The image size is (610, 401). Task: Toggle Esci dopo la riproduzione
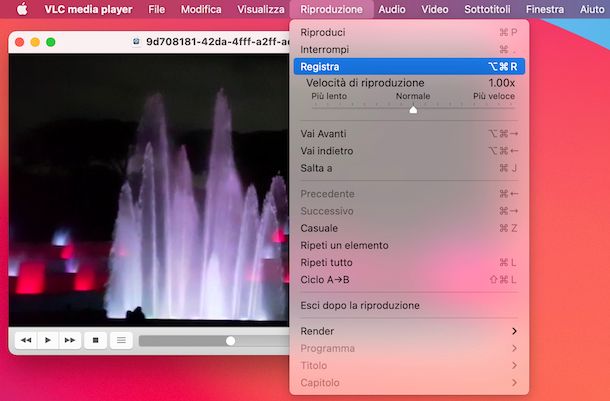click(409, 306)
